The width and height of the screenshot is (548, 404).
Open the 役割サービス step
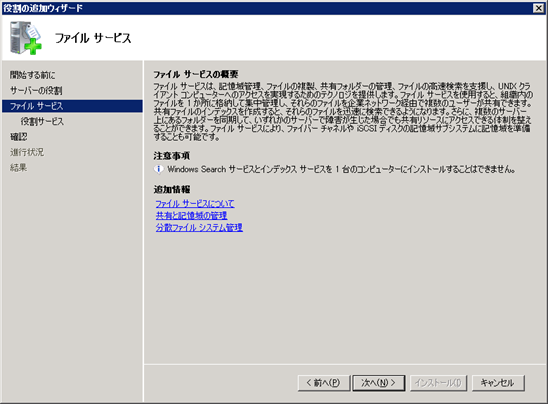pyautogui.click(x=42, y=122)
